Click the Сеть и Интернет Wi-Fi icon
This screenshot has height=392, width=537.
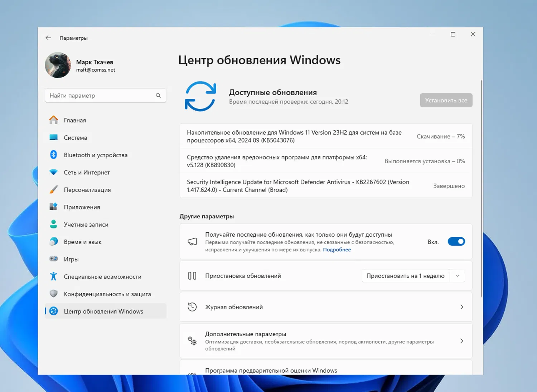tap(54, 172)
